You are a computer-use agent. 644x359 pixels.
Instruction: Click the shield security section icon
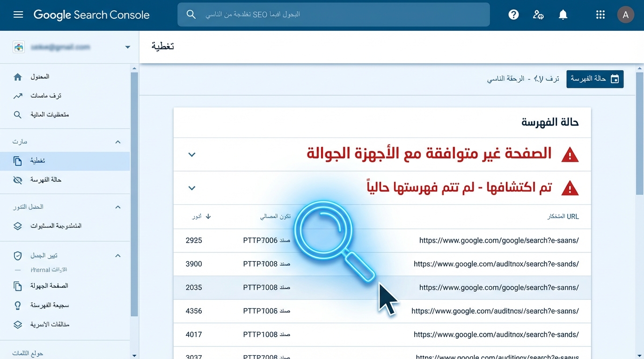17,256
